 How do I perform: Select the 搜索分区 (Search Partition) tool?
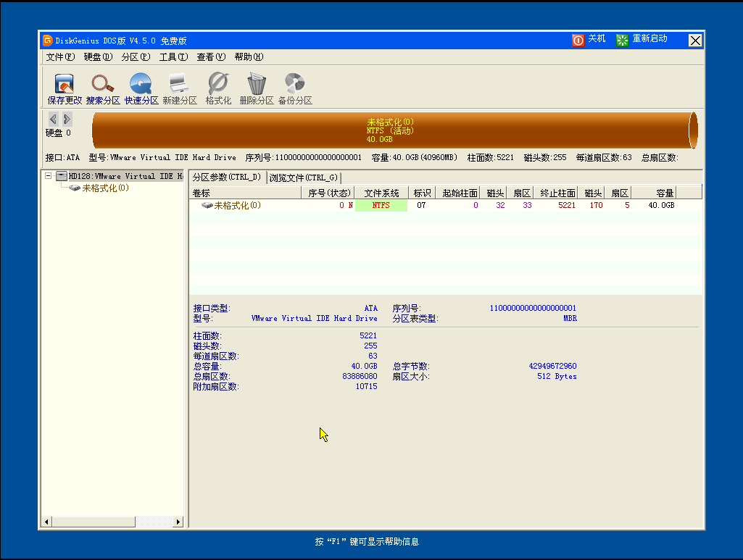click(103, 87)
